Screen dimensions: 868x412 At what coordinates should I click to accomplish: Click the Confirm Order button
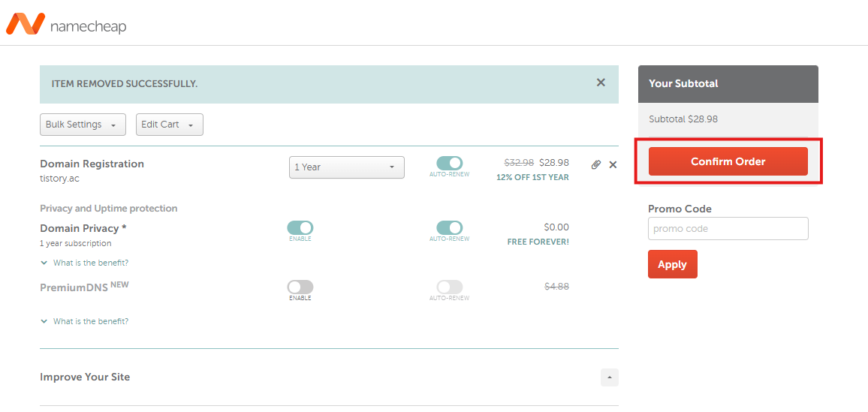(x=728, y=161)
